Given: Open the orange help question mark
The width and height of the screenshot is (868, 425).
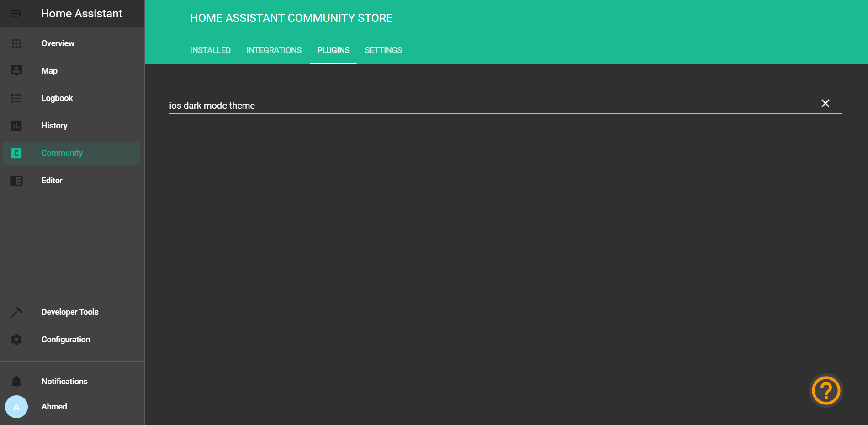Looking at the screenshot, I should coord(826,391).
